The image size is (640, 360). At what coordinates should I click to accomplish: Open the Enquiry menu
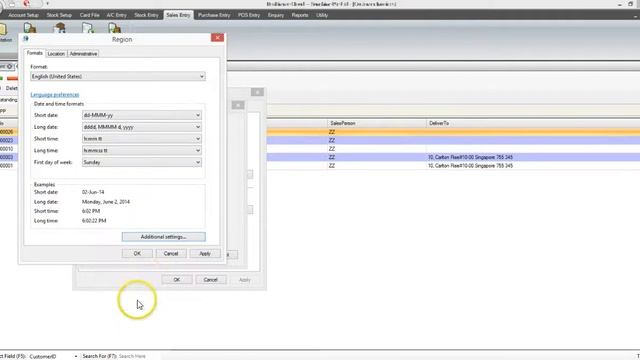click(276, 15)
